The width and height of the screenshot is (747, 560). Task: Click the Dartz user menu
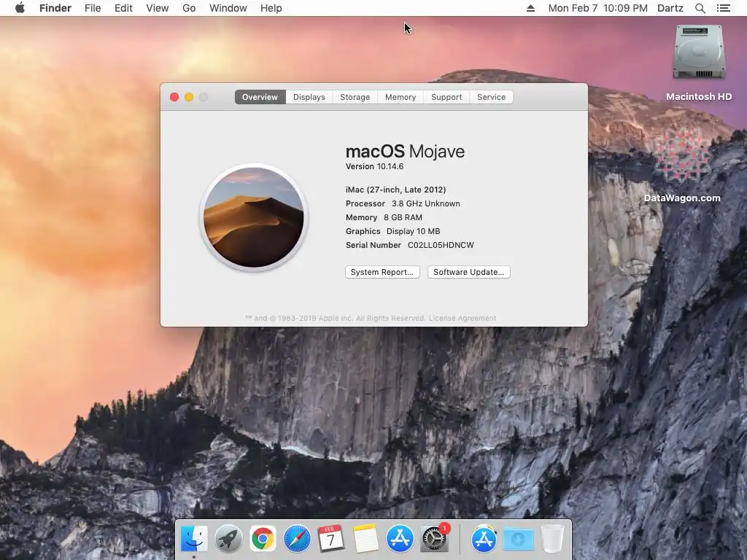[670, 8]
